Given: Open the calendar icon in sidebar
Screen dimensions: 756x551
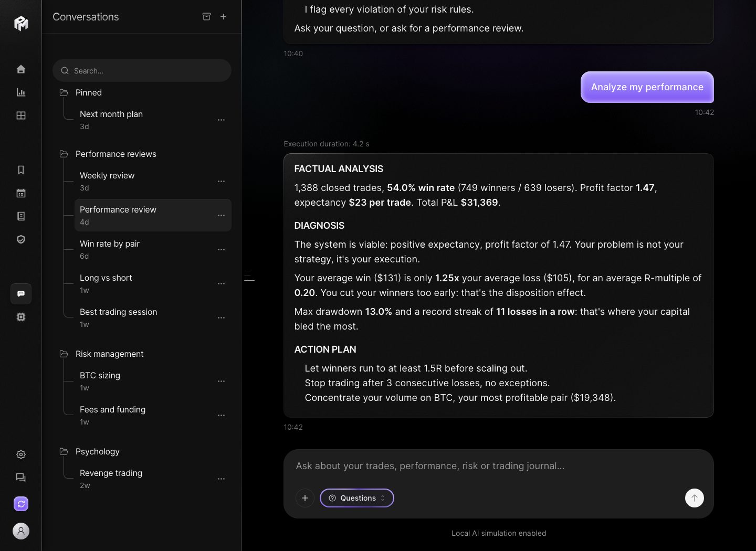Looking at the screenshot, I should click(21, 193).
